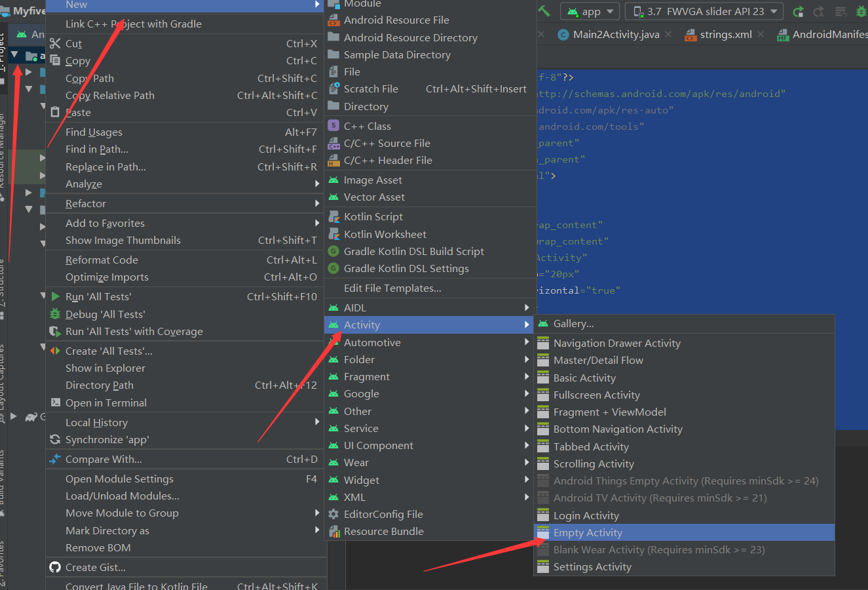This screenshot has height=590, width=868.
Task: Expand the Widget submenu arrow
Action: (x=527, y=480)
